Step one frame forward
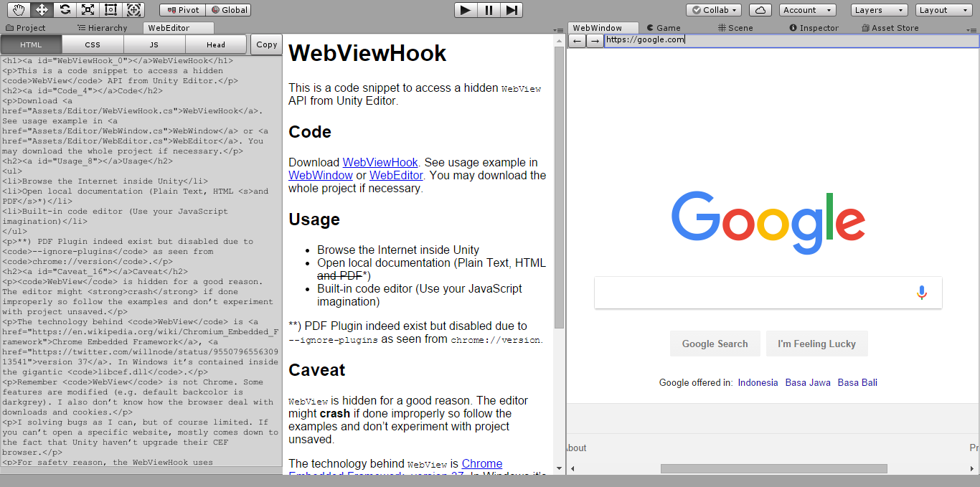This screenshot has height=487, width=980. (x=512, y=10)
